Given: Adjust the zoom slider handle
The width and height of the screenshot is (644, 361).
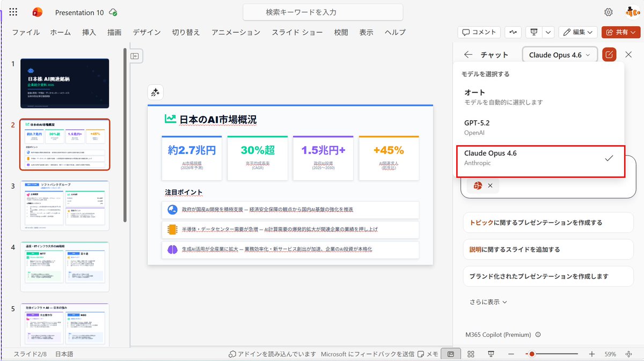Looking at the screenshot, I should (x=532, y=354).
